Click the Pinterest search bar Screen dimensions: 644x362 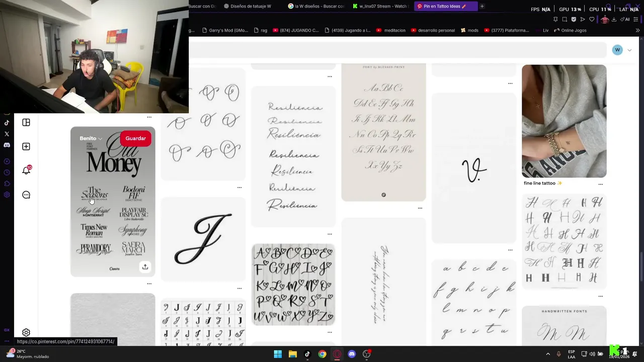click(x=397, y=50)
